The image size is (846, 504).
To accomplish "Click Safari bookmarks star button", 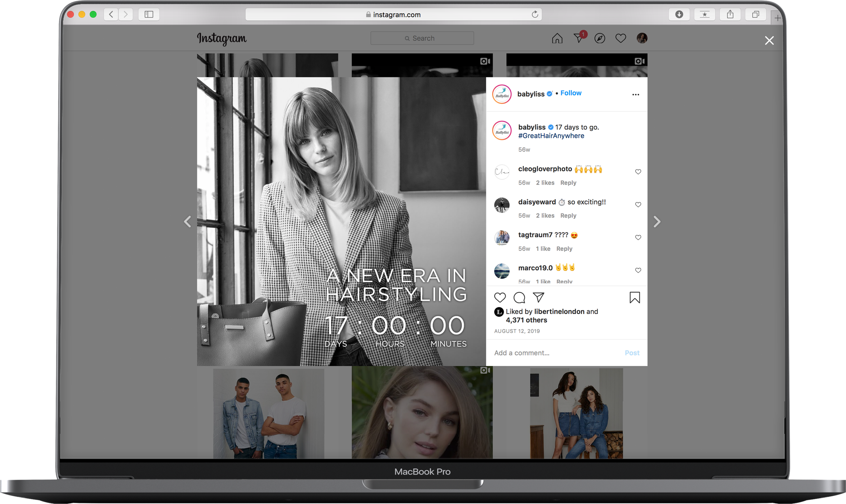I will point(704,14).
